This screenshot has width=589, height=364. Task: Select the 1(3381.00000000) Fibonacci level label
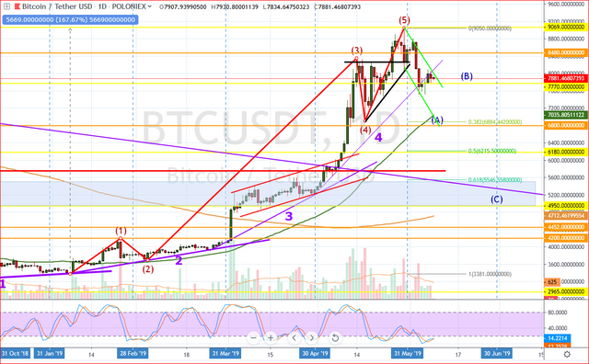pyautogui.click(x=490, y=274)
